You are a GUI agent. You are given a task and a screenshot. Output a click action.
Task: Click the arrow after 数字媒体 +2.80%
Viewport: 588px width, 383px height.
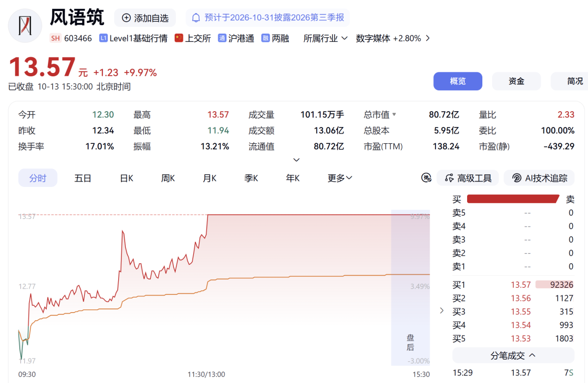pyautogui.click(x=427, y=38)
